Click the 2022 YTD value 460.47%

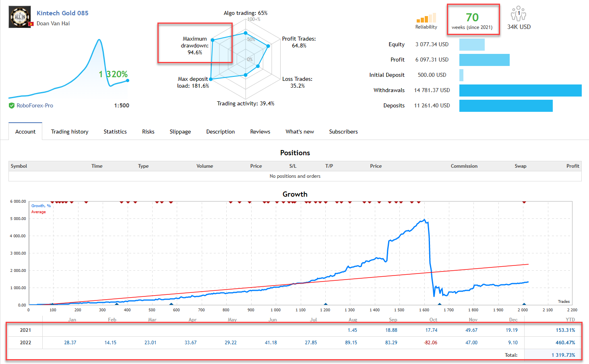[565, 342]
